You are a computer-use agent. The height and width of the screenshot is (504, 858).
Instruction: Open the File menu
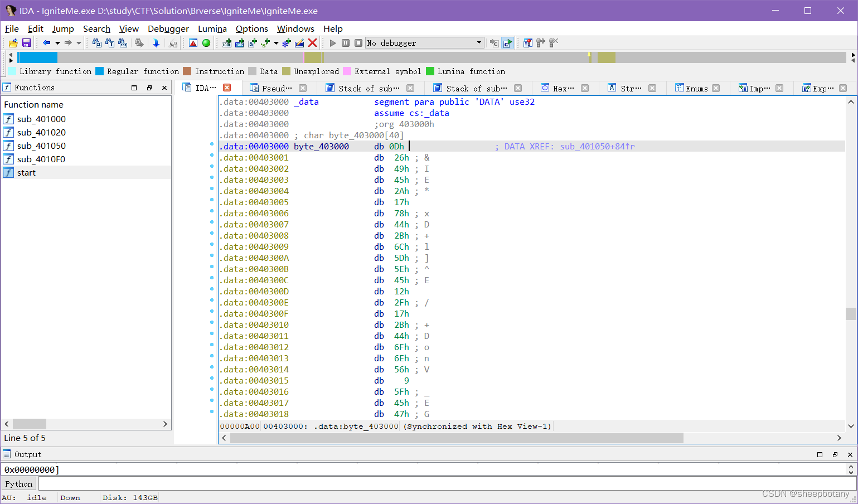point(12,29)
